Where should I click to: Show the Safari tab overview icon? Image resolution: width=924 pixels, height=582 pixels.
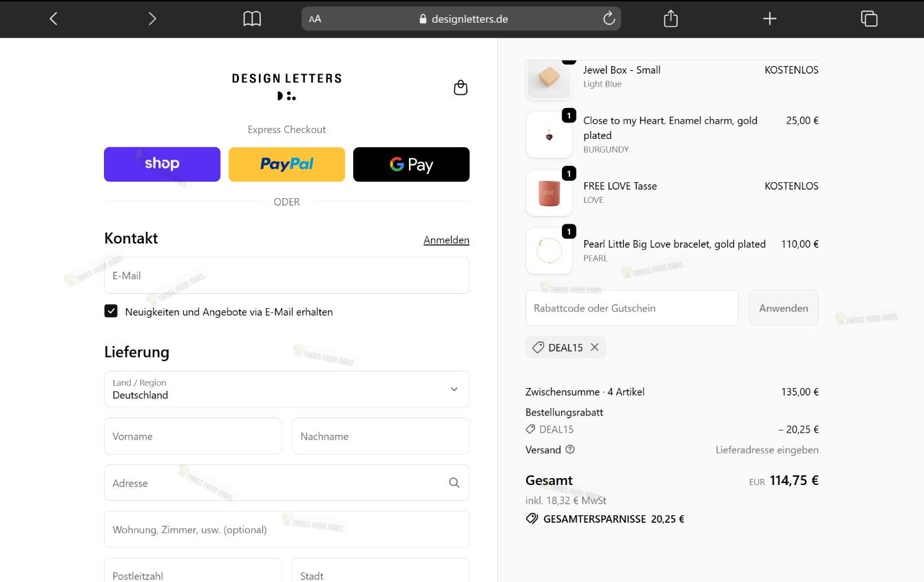point(869,19)
